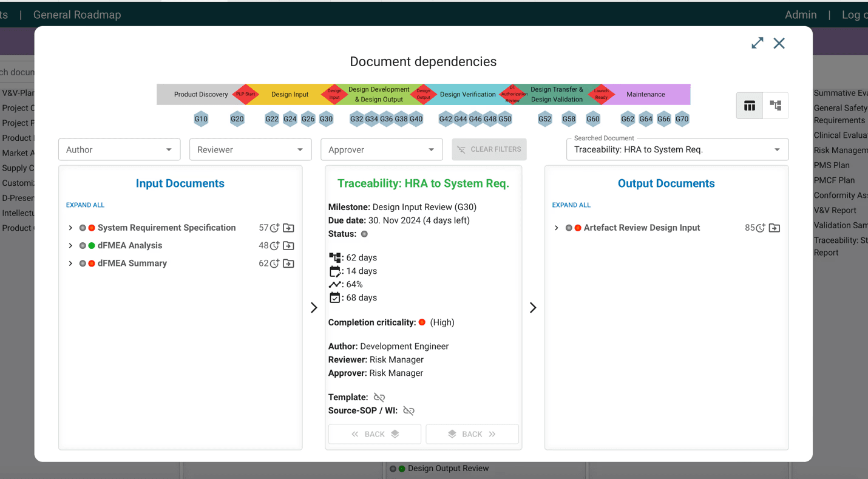This screenshot has width=868, height=479.
Task: Select milestone hexagon G50
Action: point(505,119)
